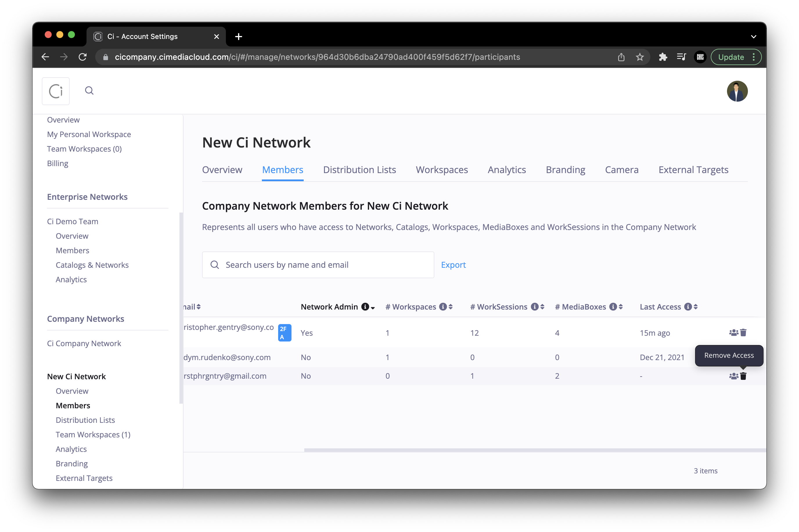This screenshot has height=532, width=799.
Task: Click the share icon in address bar
Action: [621, 57]
